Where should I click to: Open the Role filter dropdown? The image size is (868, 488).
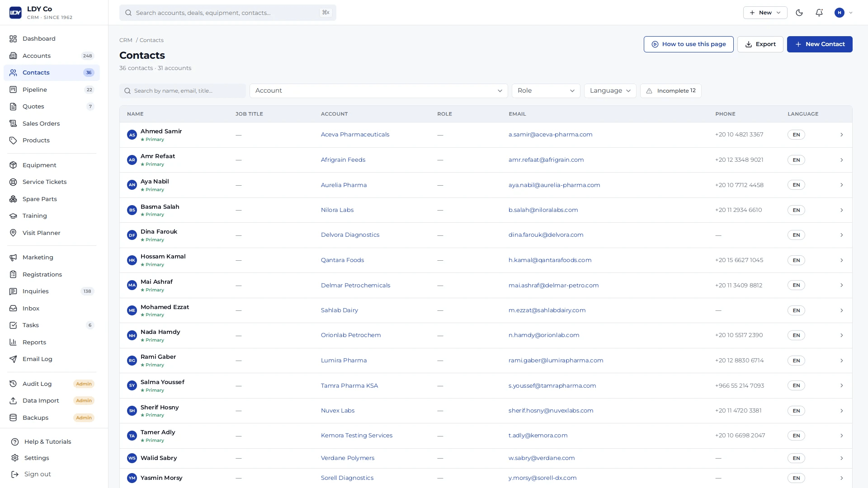point(546,91)
